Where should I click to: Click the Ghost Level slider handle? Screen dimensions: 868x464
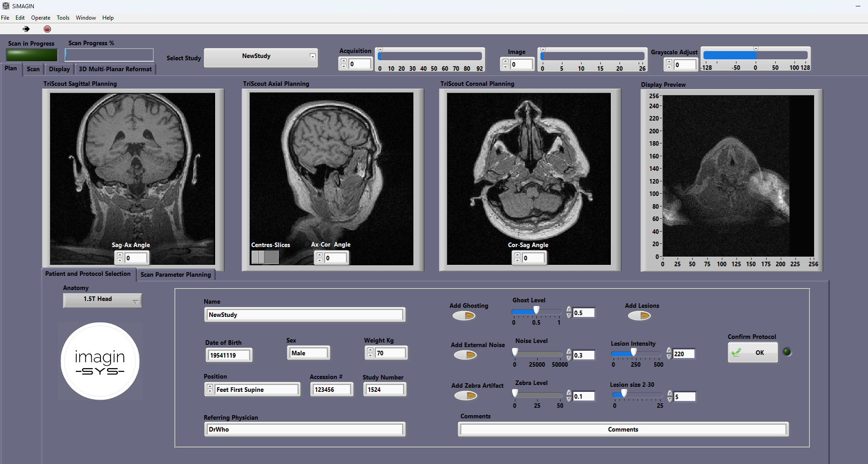[x=535, y=310]
